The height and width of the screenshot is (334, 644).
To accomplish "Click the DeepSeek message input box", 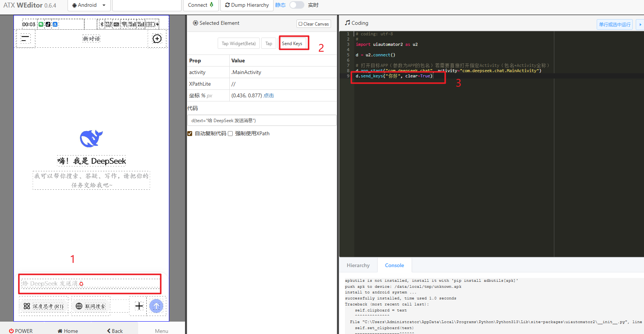I will coord(90,283).
